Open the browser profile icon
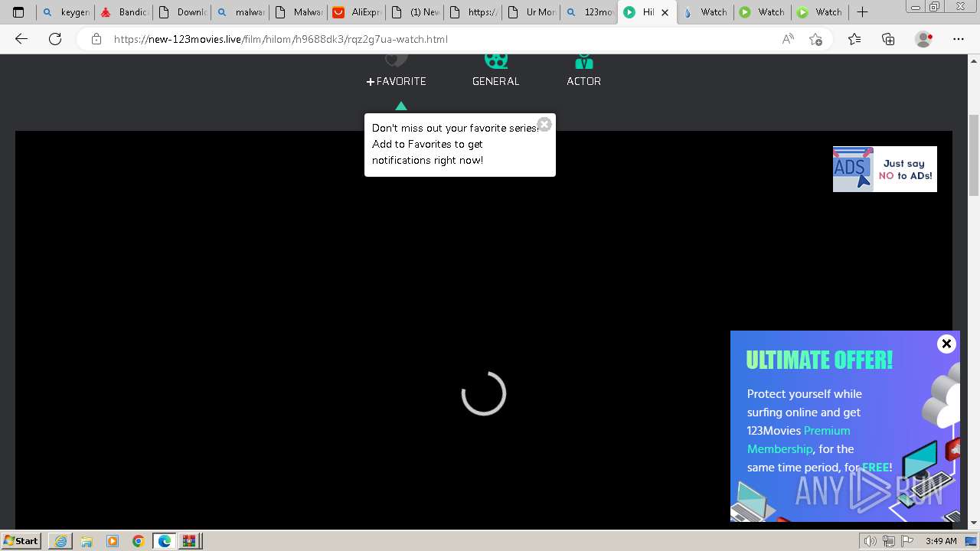The image size is (980, 551). (924, 39)
